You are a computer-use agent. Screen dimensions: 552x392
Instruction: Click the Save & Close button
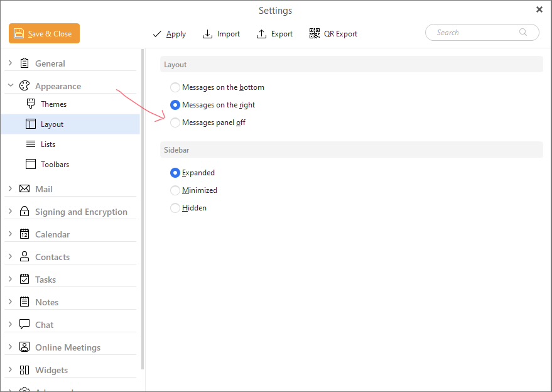point(44,34)
